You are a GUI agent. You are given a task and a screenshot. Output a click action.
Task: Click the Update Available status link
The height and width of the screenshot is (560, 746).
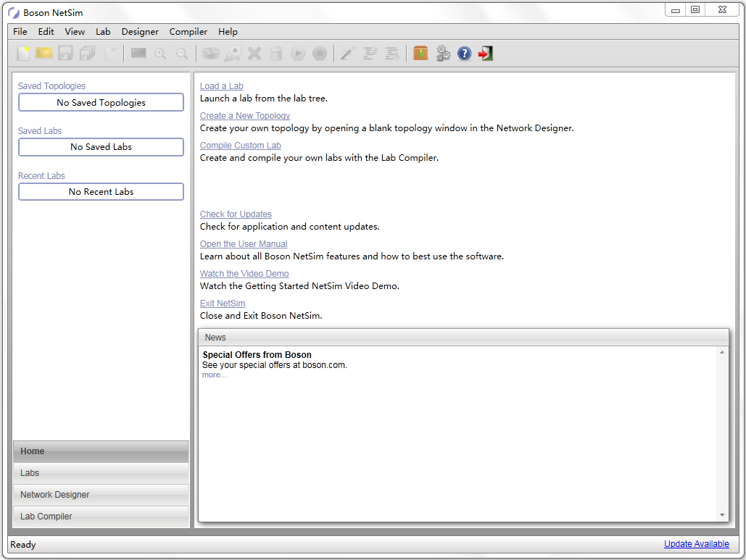click(697, 544)
